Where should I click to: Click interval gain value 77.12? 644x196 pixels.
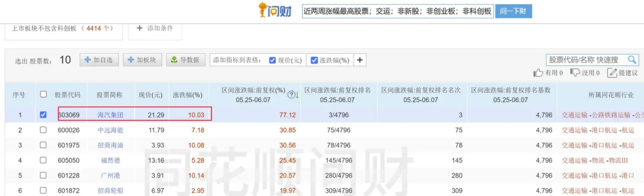tap(288, 115)
